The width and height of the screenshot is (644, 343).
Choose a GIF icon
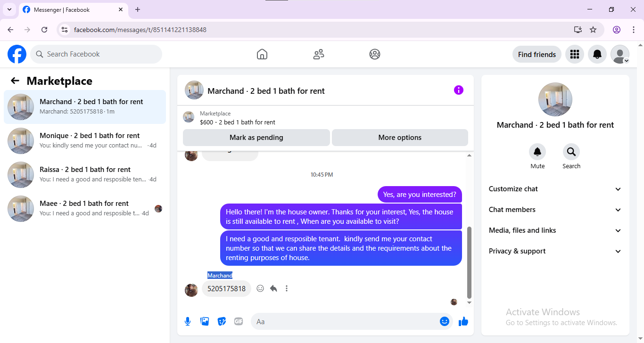(239, 321)
